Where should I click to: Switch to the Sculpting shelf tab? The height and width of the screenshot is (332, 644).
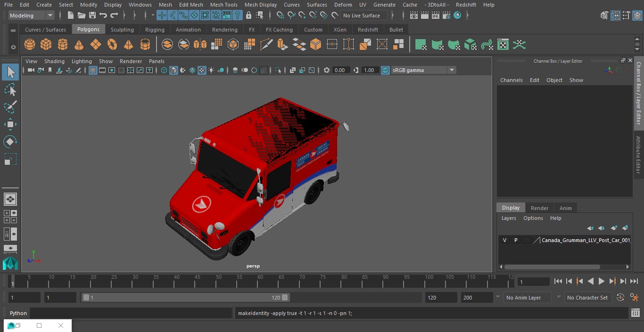coord(122,29)
